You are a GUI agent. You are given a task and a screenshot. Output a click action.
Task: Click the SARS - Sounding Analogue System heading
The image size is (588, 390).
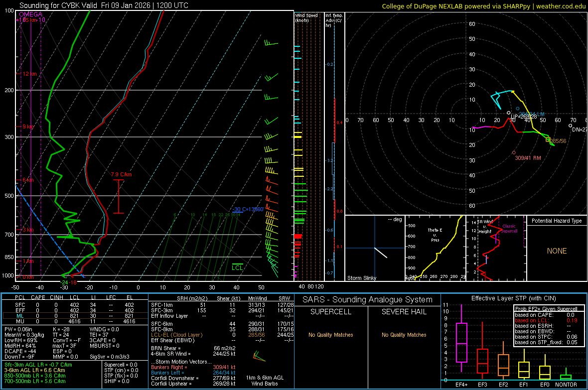click(368, 300)
